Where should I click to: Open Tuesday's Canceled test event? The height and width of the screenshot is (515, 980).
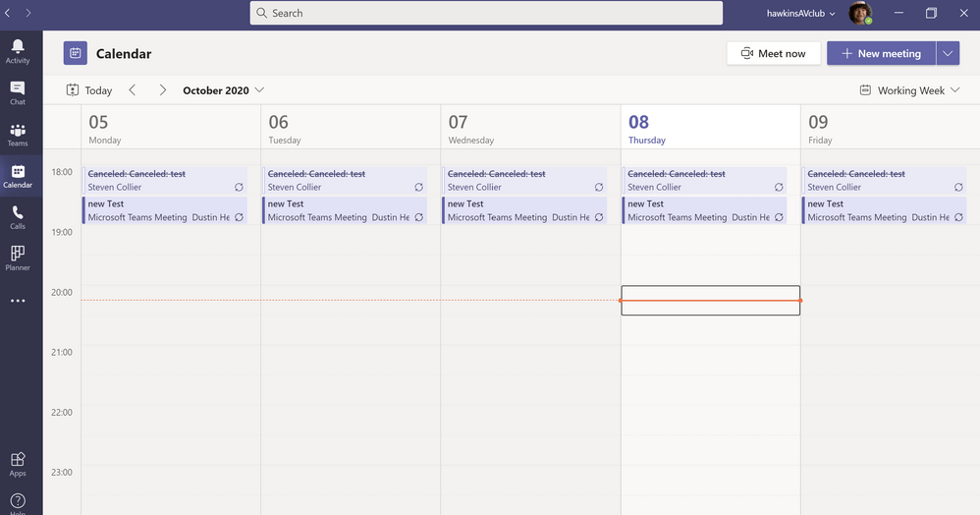coord(345,180)
